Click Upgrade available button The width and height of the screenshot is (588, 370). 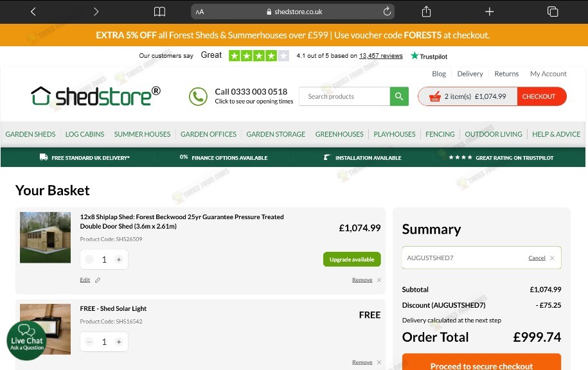pos(352,260)
